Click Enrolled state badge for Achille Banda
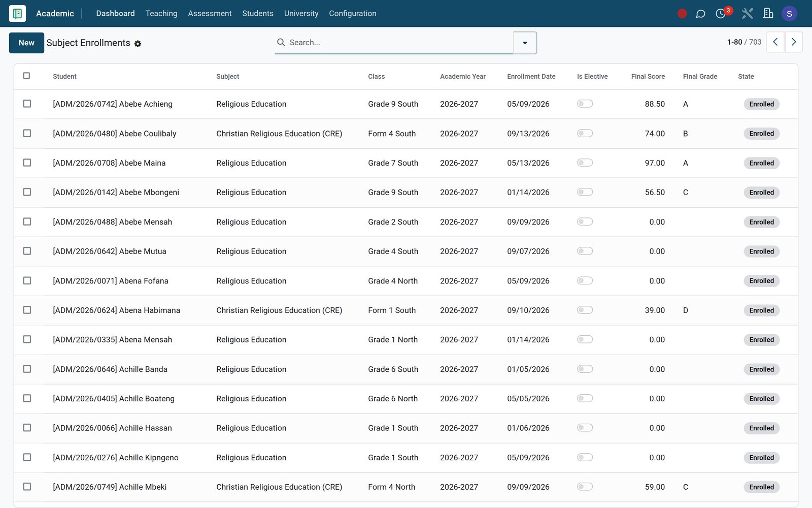The width and height of the screenshot is (812, 508). pyautogui.click(x=761, y=369)
